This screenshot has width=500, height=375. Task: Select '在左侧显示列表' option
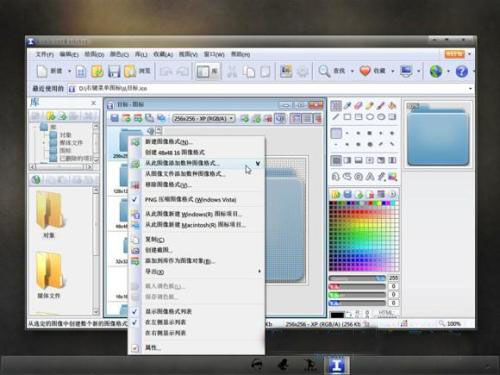[166, 322]
